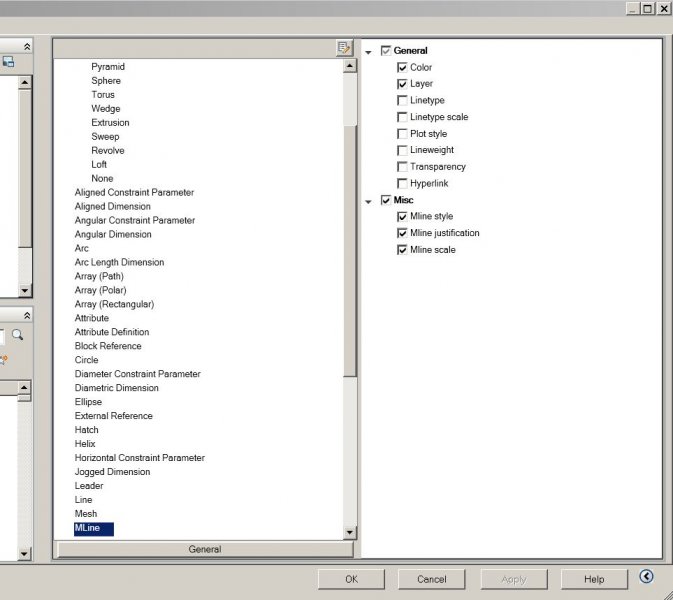Enable the Transparency property
The height and width of the screenshot is (600, 673).
pyautogui.click(x=402, y=167)
